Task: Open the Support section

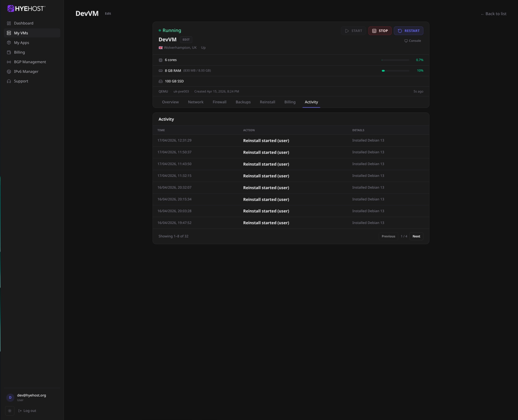Action: click(x=21, y=81)
